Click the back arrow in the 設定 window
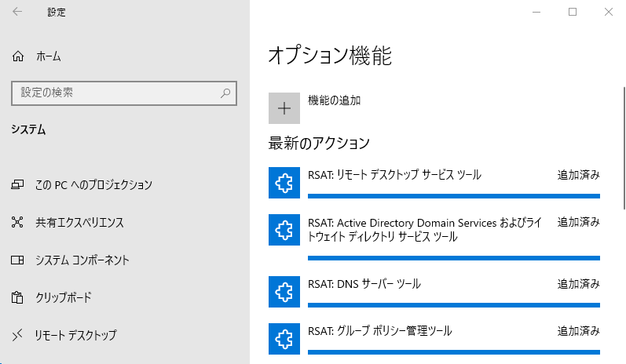Viewport: 626px width, 364px height. pyautogui.click(x=17, y=12)
